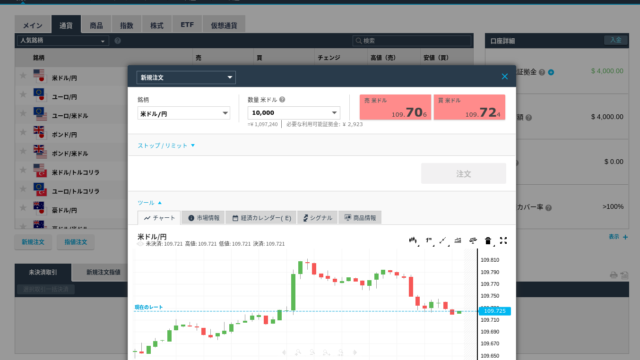Switch to the メイン tab
Image resolution: width=640 pixels, height=360 pixels.
(33, 25)
